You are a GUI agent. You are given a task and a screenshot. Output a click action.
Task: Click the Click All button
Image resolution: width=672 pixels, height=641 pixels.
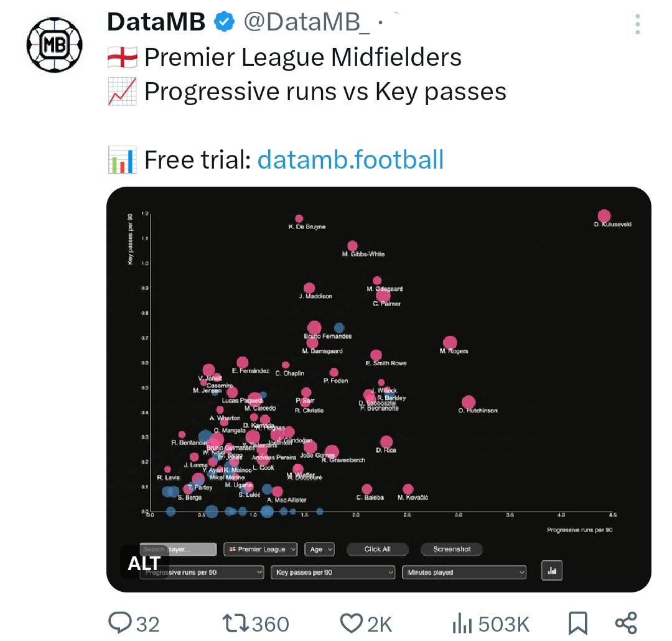377,550
